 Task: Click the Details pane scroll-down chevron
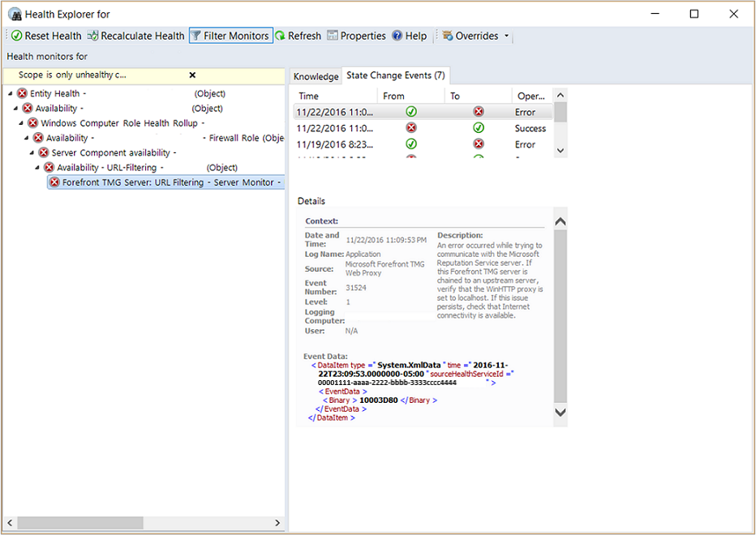561,413
